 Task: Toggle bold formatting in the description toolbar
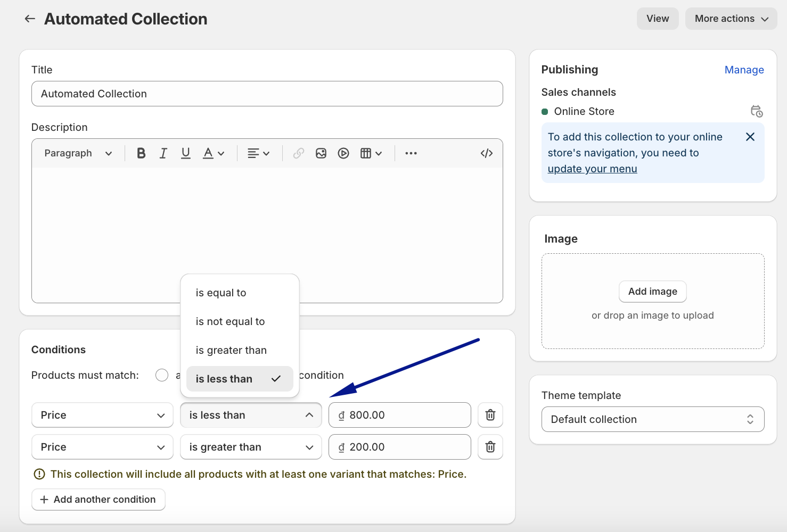tap(141, 153)
